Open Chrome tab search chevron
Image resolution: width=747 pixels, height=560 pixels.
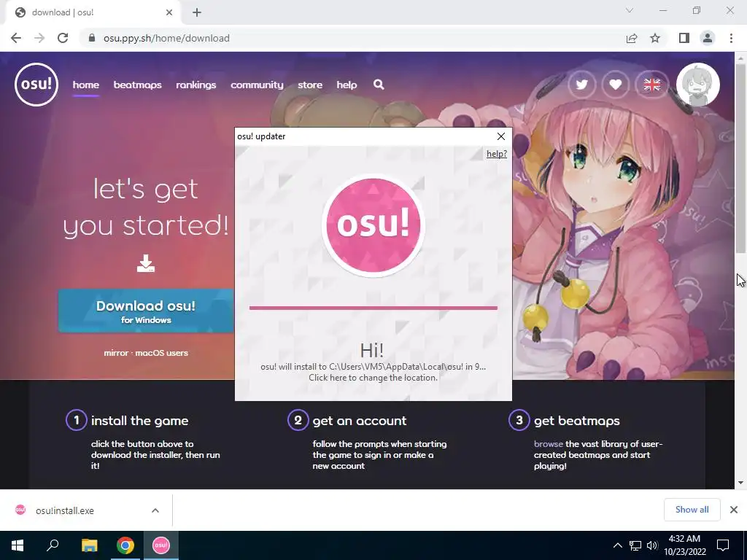pyautogui.click(x=630, y=10)
